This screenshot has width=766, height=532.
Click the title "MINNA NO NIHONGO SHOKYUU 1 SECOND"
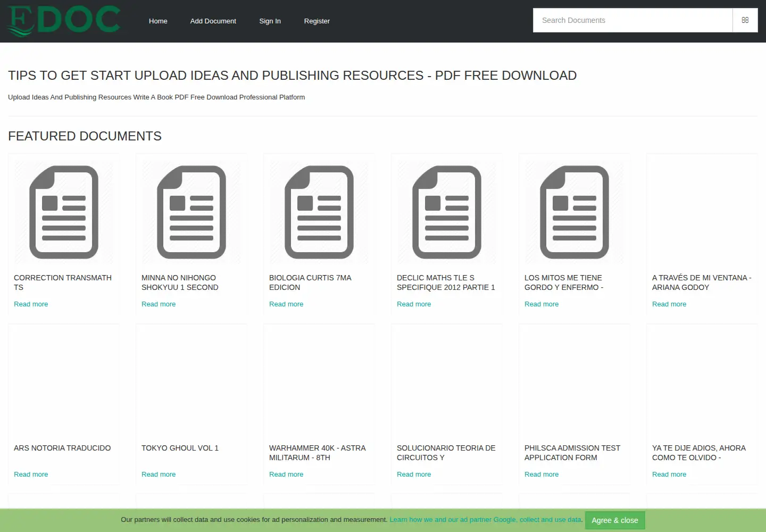click(180, 282)
